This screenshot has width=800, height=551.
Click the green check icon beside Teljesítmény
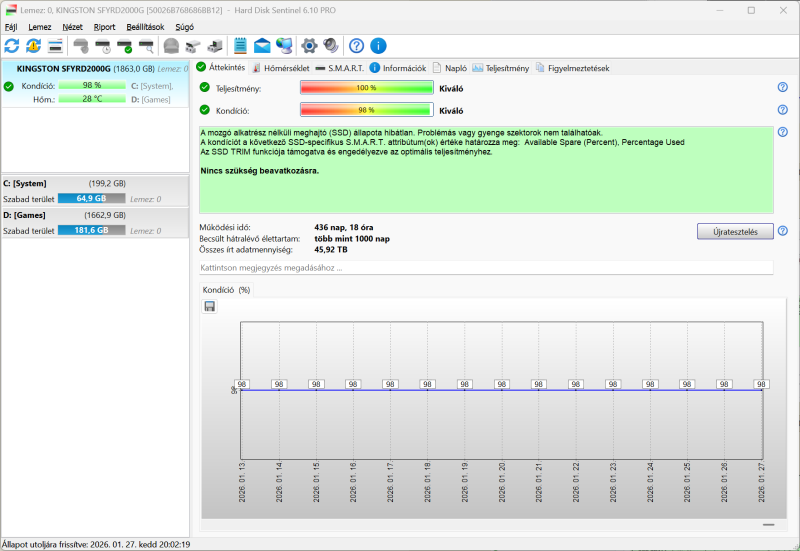pos(205,87)
